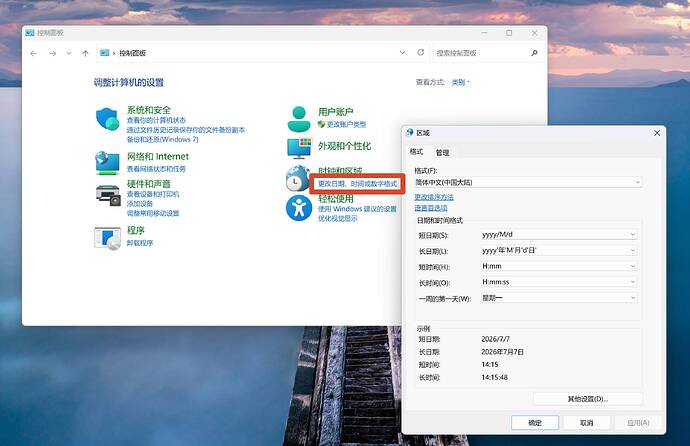Open 调整常用移动设置 link
Viewport: 690px width, 446px height.
(x=153, y=213)
